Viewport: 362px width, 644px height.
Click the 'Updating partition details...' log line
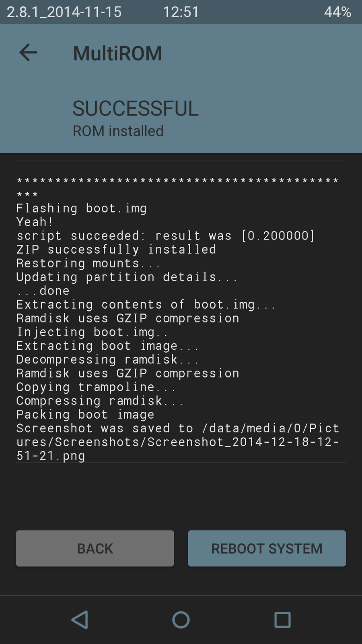coord(127,277)
